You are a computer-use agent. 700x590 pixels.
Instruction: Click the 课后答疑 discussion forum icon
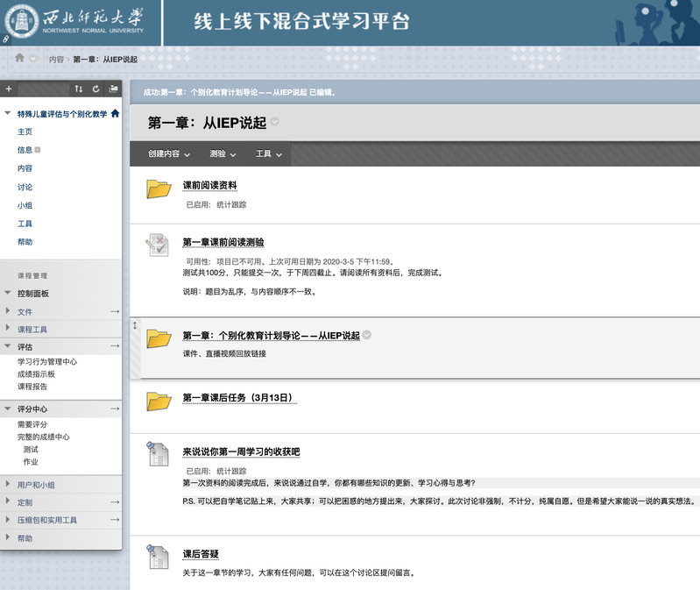[x=158, y=557]
